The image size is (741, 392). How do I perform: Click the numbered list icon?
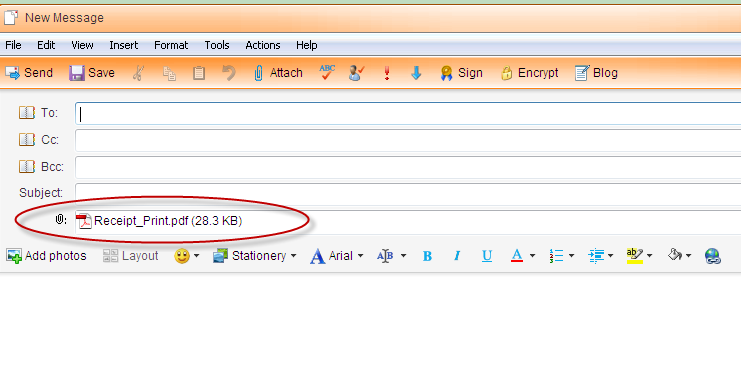[x=556, y=256]
